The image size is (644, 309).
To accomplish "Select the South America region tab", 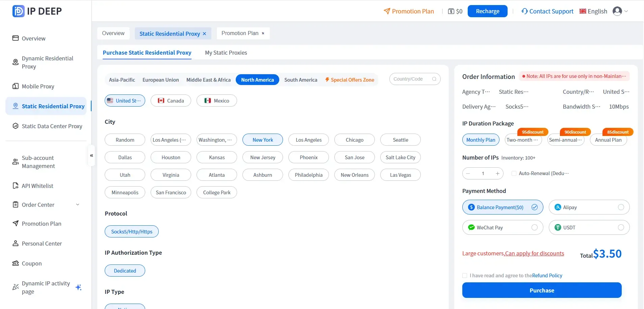I will 301,80.
